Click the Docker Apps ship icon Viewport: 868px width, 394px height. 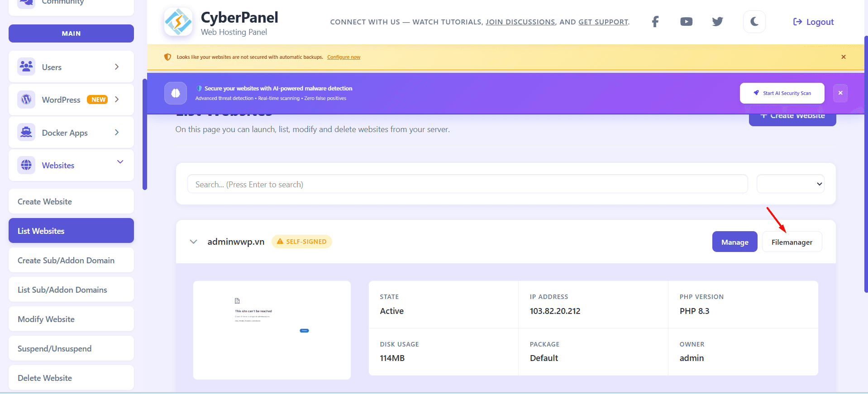point(26,133)
